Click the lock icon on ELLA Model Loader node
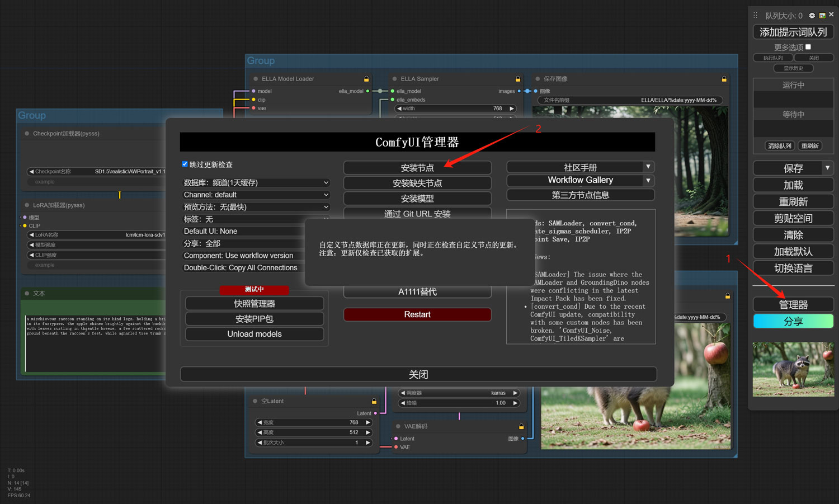 pyautogui.click(x=366, y=79)
